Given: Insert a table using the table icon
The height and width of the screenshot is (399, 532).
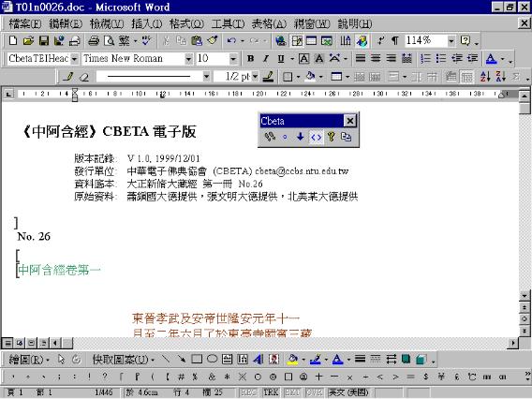Looking at the screenshot, I should (x=312, y=41).
